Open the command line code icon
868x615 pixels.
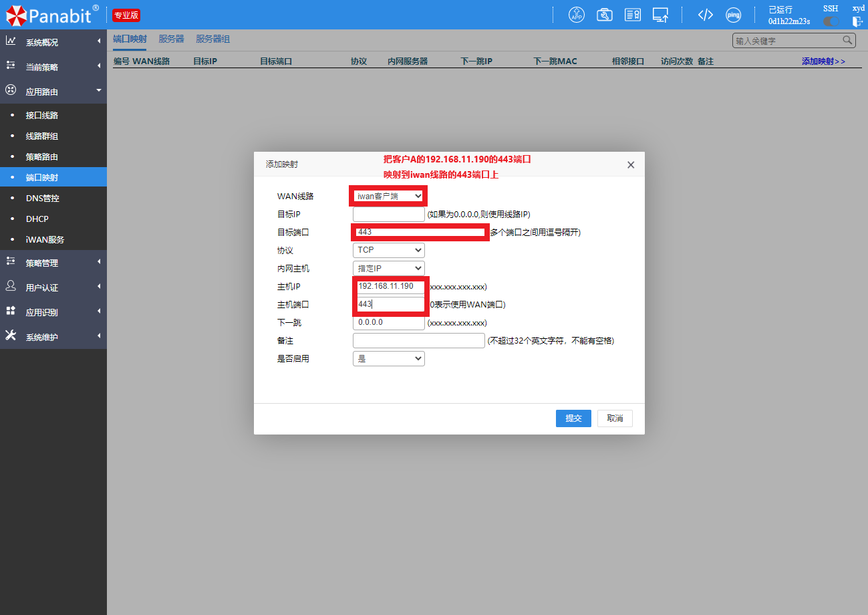tap(705, 15)
